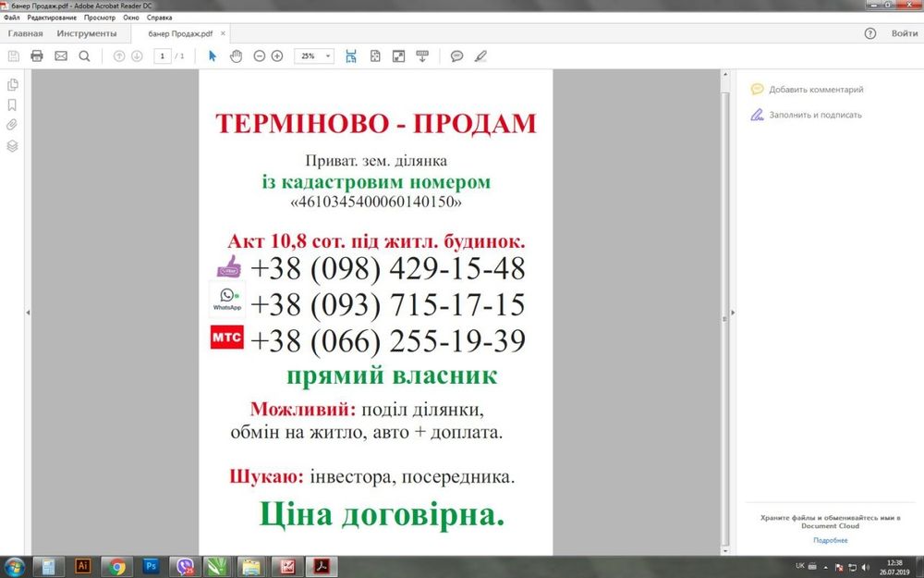Click phone number +38 (066) 255-19-39
The height and width of the screenshot is (578, 924).
tap(388, 341)
